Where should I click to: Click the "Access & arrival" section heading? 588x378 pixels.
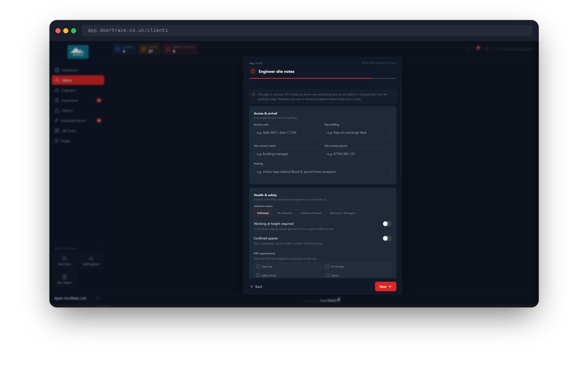click(x=265, y=113)
